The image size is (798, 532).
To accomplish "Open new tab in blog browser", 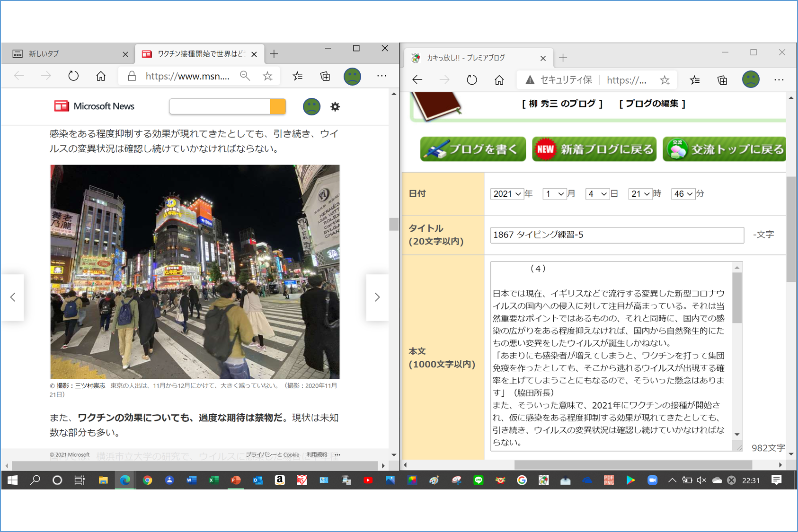I will tap(563, 58).
